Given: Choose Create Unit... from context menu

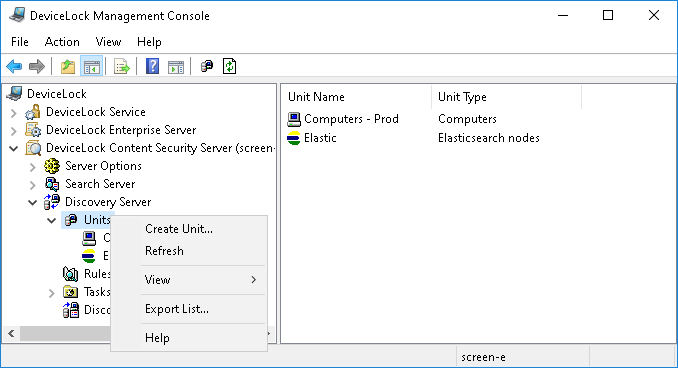Looking at the screenshot, I should pyautogui.click(x=179, y=229).
